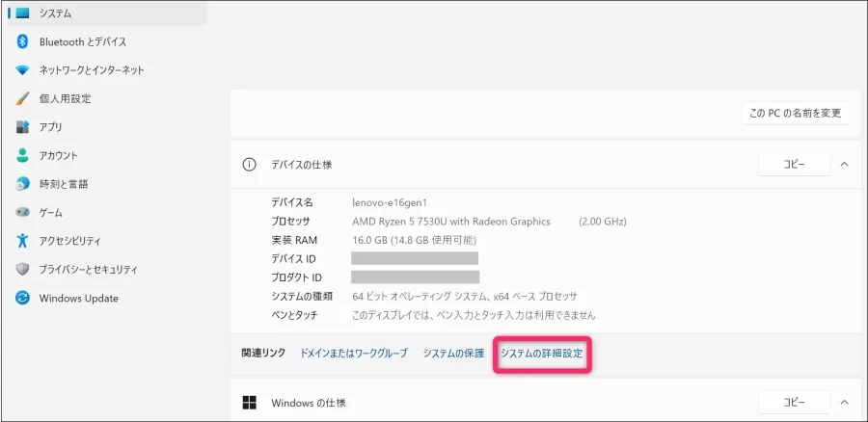Click the Windows logo beside Windows の仕様
The width and height of the screenshot is (868, 422).
point(250,403)
